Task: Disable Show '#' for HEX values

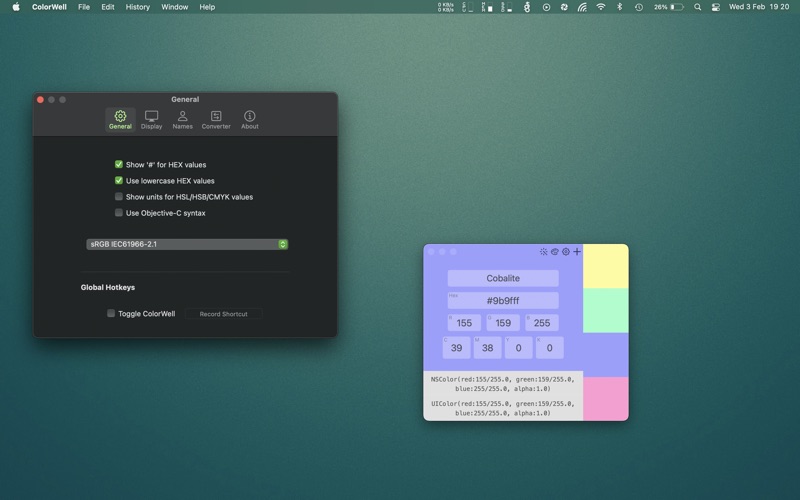Action: (x=119, y=164)
